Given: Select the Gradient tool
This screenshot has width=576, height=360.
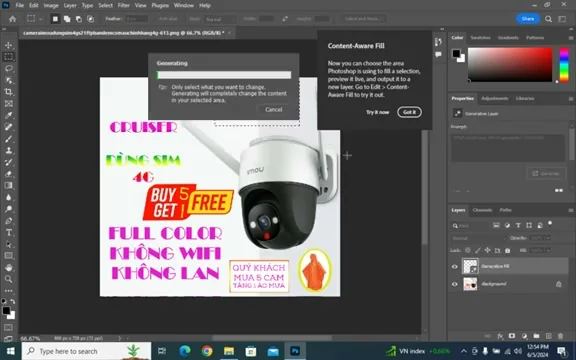Looking at the screenshot, I should pyautogui.click(x=8, y=186).
